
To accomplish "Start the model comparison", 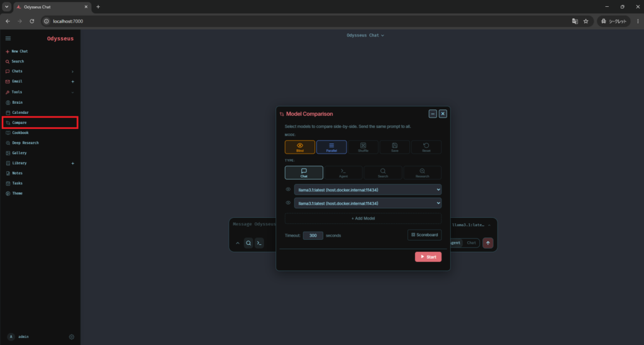I will tap(428, 257).
